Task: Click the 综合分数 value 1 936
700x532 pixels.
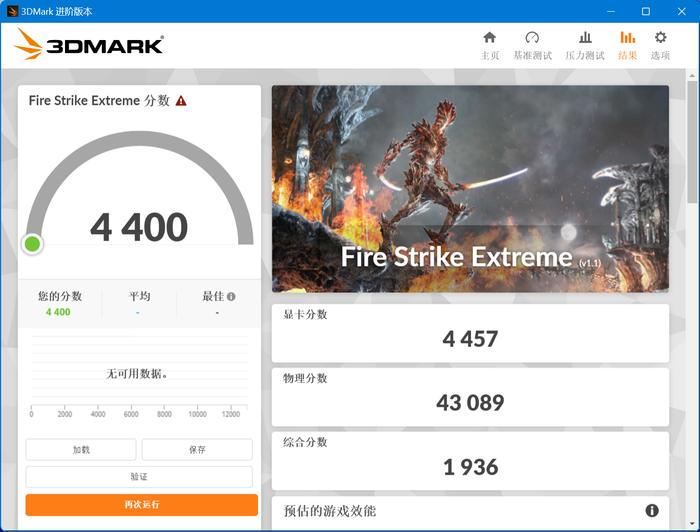Action: [x=470, y=467]
